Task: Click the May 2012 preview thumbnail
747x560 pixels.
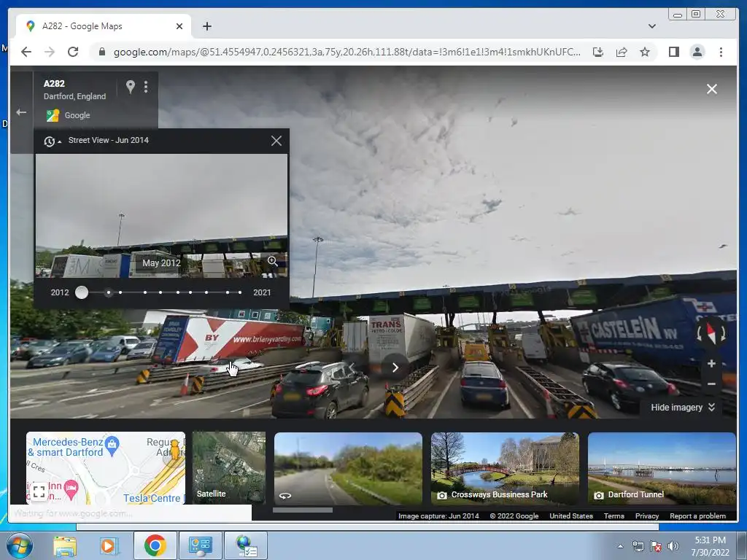Action: click(x=161, y=215)
